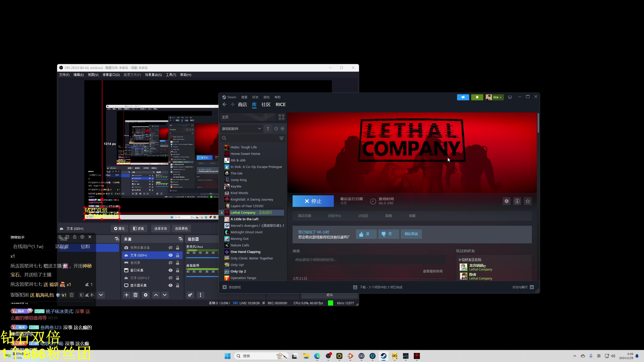Open OBS 滤镜 filters for selected source

point(138,229)
